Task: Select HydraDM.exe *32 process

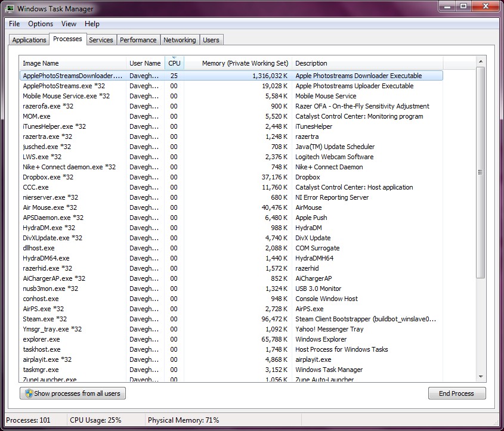Action: coord(231,228)
